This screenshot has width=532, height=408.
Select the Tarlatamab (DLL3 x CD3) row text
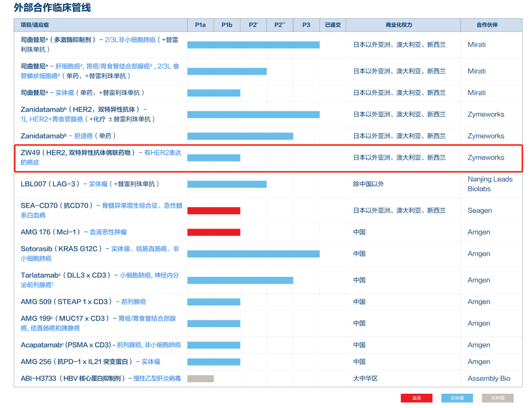pyautogui.click(x=100, y=280)
